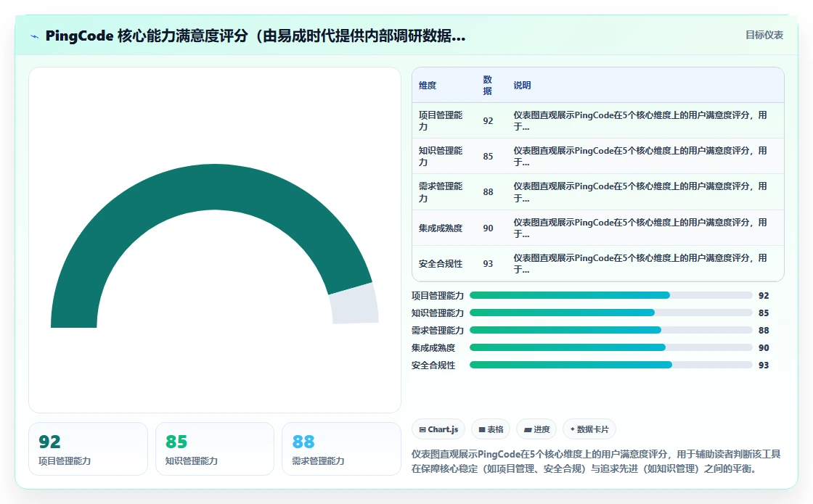The image size is (813, 504).
Task: Select the 数据卡片 tag chip
Action: [x=589, y=429]
